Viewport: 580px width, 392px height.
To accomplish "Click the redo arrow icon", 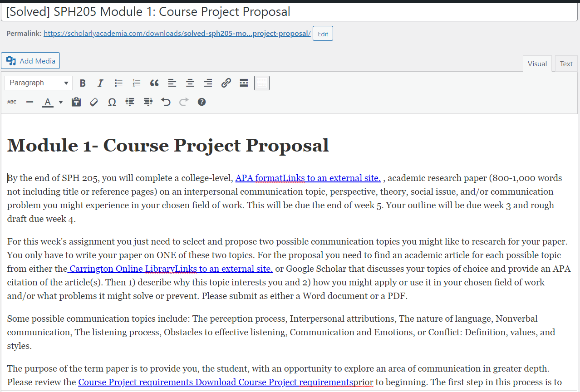I will [x=184, y=102].
